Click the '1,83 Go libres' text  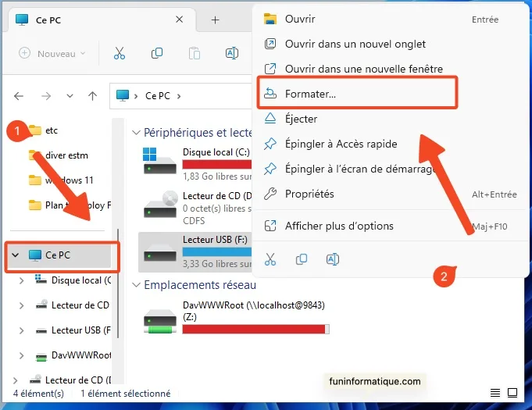pyautogui.click(x=217, y=176)
